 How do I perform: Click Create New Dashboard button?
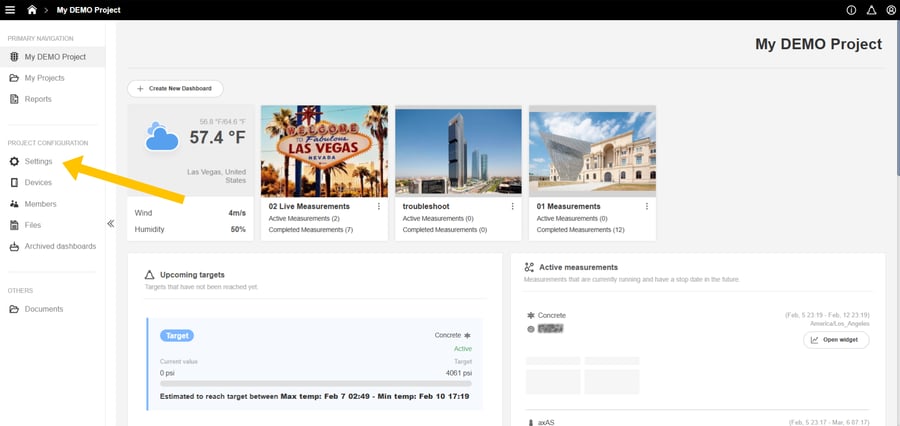(175, 89)
